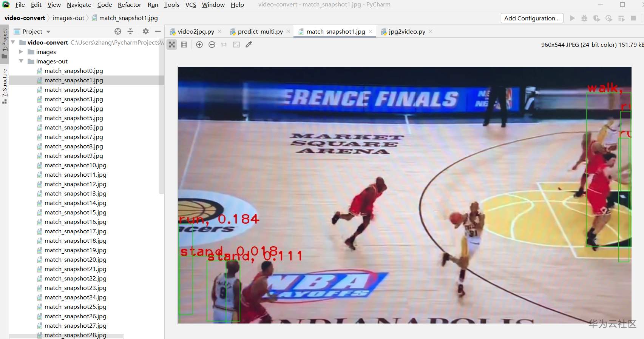Switch to the jpg2video.py tab
This screenshot has height=339, width=644.
pyautogui.click(x=407, y=32)
